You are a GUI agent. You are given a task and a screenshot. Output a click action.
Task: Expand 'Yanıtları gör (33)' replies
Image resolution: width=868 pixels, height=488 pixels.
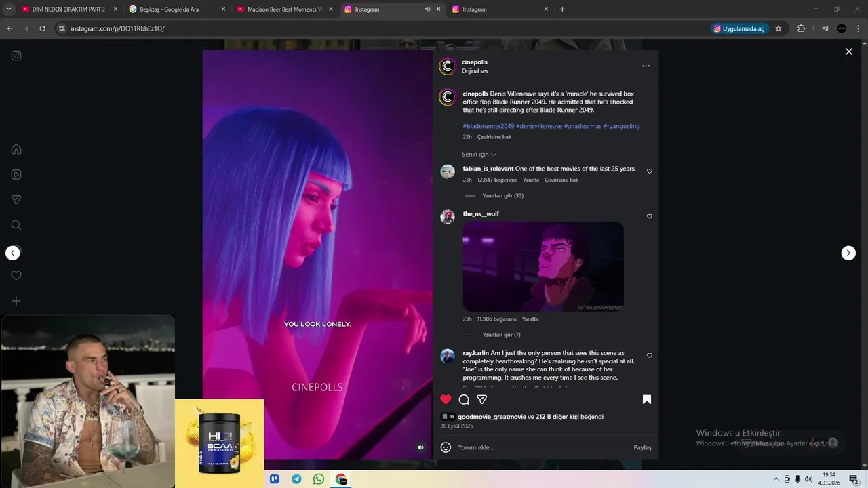pyautogui.click(x=502, y=196)
